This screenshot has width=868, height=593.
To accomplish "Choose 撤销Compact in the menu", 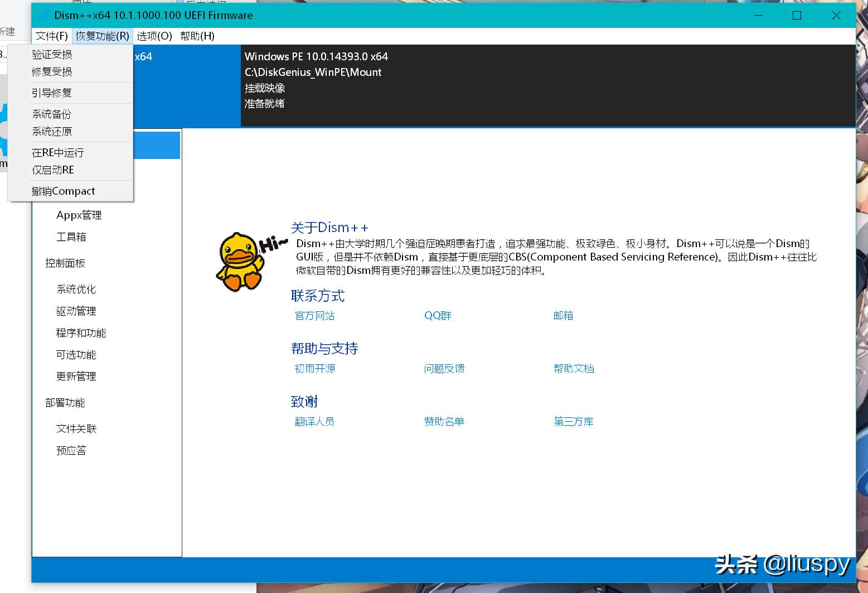I will (63, 190).
